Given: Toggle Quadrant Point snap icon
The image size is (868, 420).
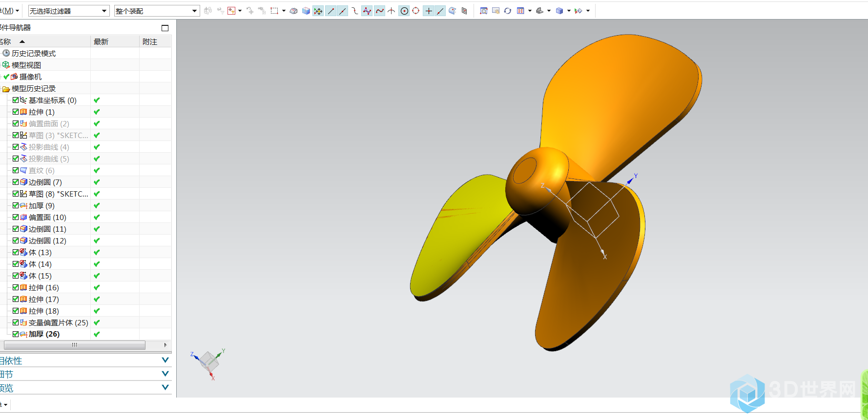Looking at the screenshot, I should [416, 11].
